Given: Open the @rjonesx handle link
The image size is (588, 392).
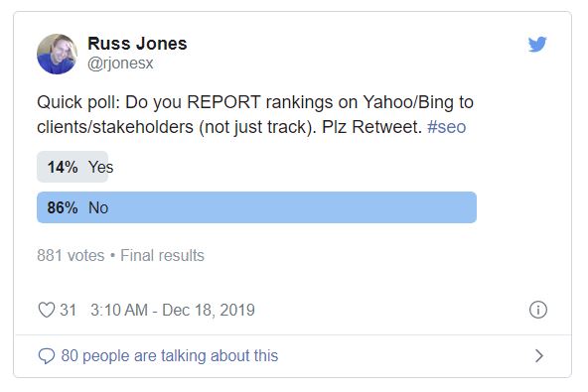Looking at the screenshot, I should tap(120, 63).
